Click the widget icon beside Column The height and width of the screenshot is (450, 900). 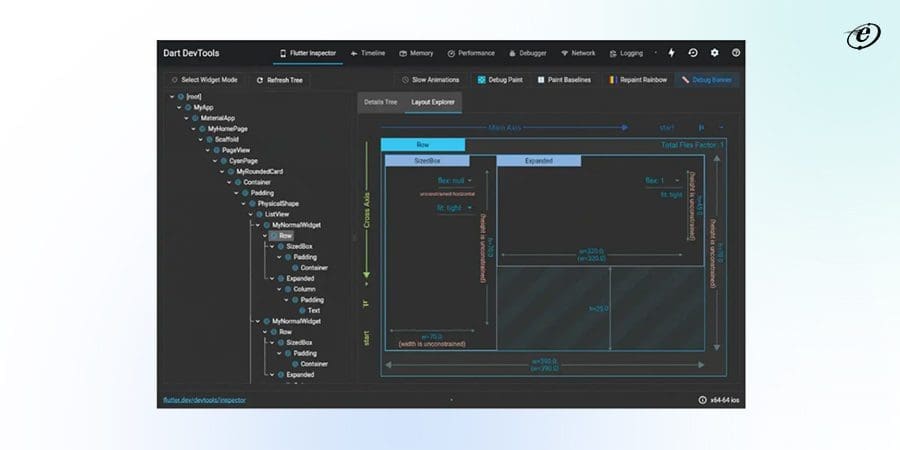pos(288,289)
